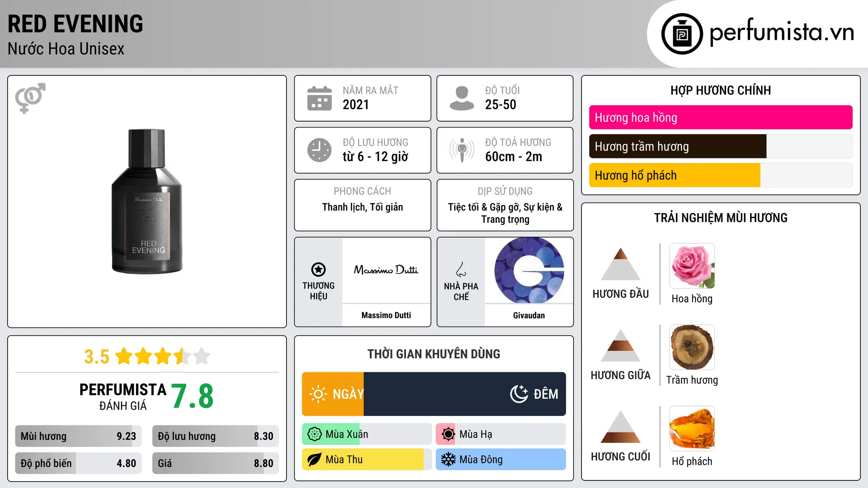Image resolution: width=868 pixels, height=488 pixels.
Task: Click the sillage icon beside Độ toả hương
Action: click(462, 150)
